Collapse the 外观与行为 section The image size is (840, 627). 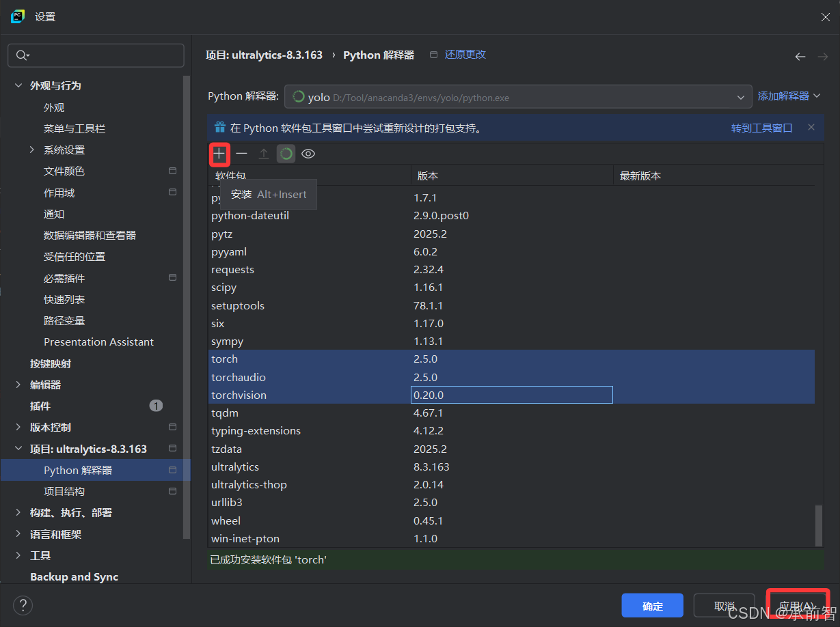[x=18, y=85]
